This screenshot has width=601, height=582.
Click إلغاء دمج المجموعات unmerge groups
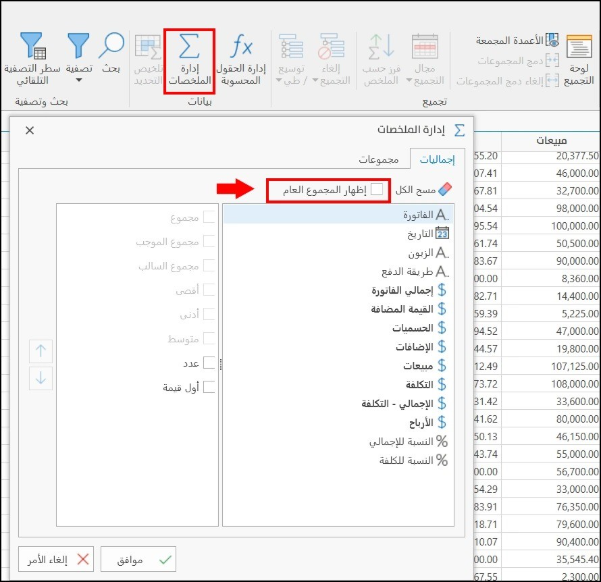click(x=507, y=81)
